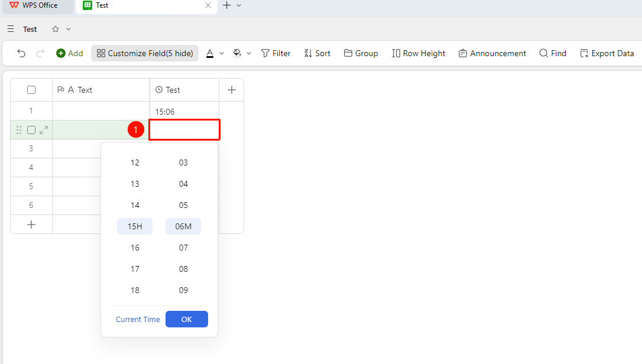Confirm the time with OK button
642x364 pixels.
pos(187,319)
